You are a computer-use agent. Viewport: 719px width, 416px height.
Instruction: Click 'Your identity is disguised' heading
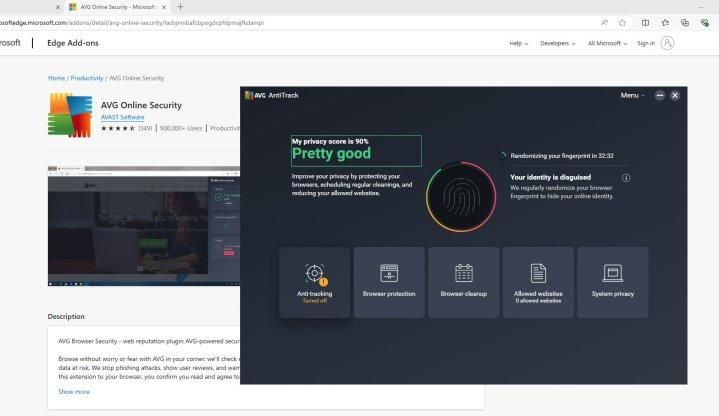(x=550, y=177)
